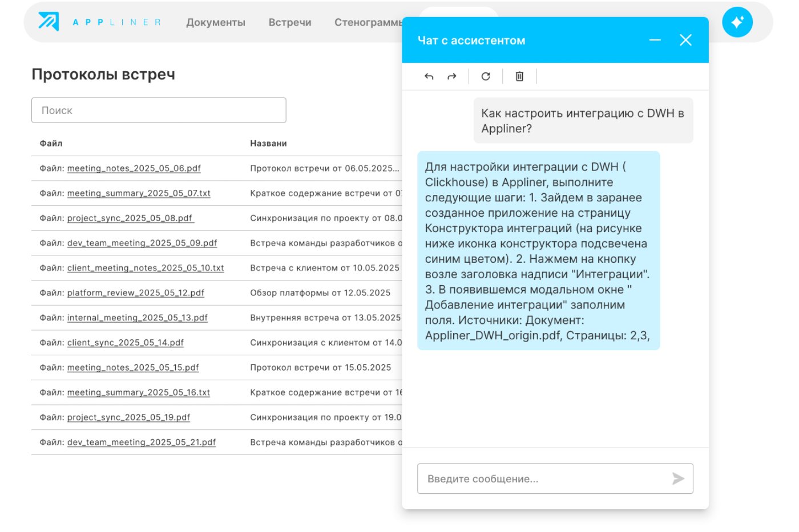
Task: Delete chat history with trash icon
Action: coord(519,76)
